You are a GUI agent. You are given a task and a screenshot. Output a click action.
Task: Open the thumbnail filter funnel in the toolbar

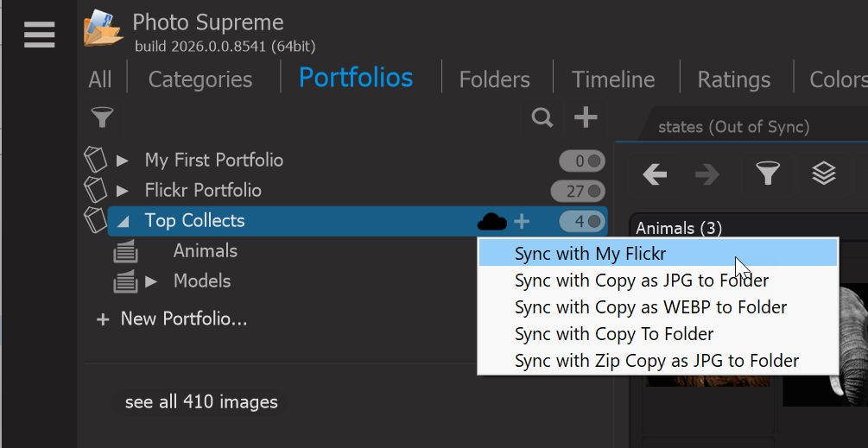pyautogui.click(x=768, y=174)
